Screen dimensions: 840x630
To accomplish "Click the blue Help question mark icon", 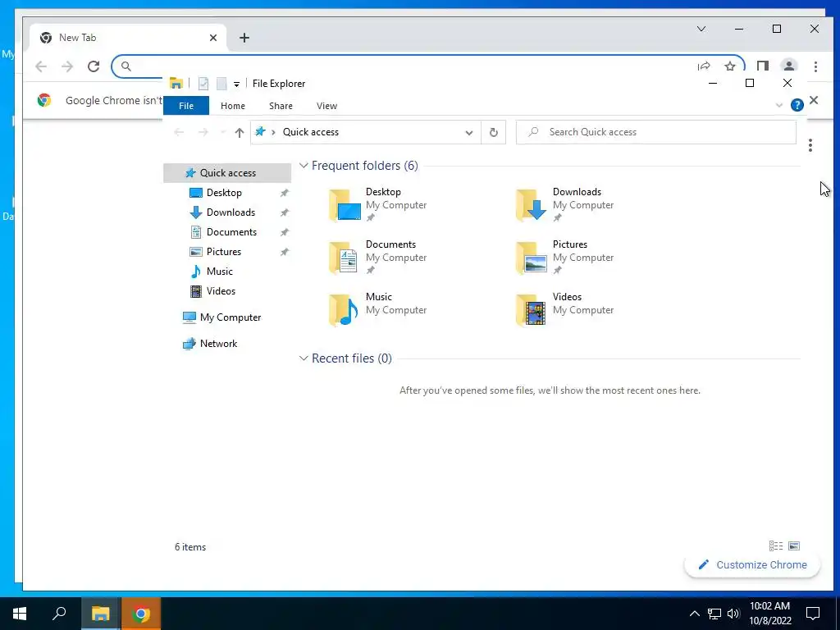I will [797, 105].
